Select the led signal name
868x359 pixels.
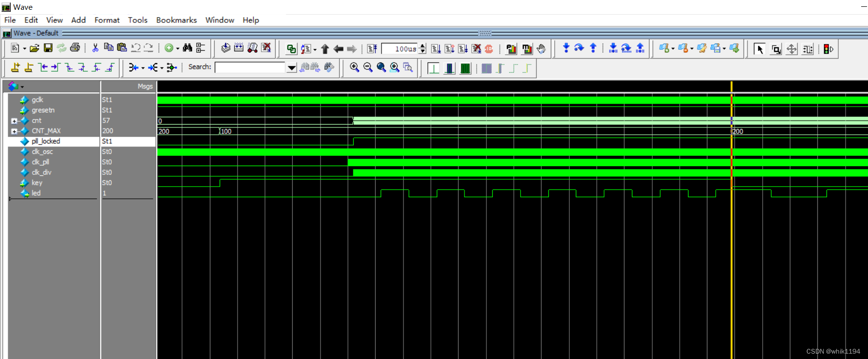(x=36, y=193)
